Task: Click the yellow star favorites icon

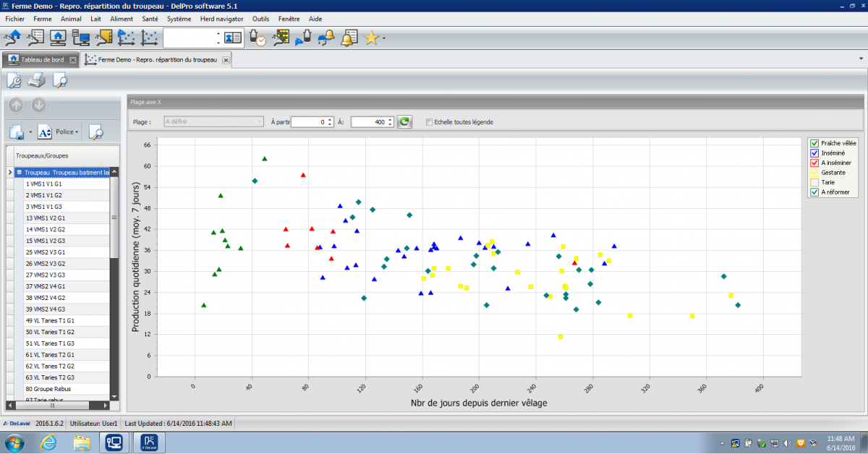Action: [372, 38]
